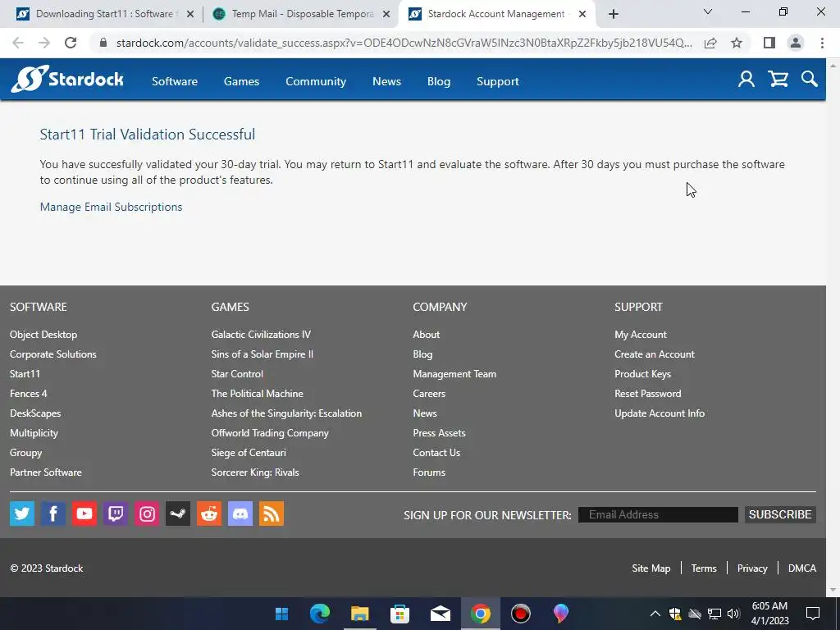Open File Explorer from the taskbar
The width and height of the screenshot is (840, 630).
pyautogui.click(x=360, y=614)
